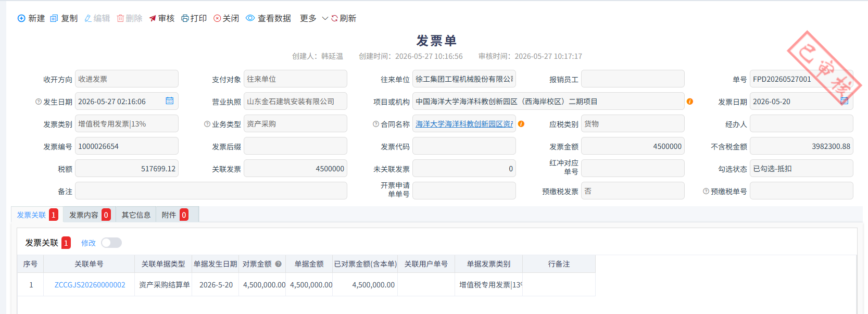
Task: Open the 勾选状态 dropdown field
Action: (x=801, y=169)
